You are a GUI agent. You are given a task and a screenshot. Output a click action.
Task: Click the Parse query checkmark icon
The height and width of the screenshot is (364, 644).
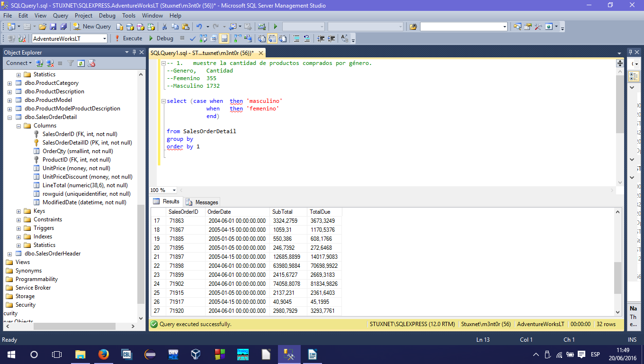pyautogui.click(x=193, y=38)
